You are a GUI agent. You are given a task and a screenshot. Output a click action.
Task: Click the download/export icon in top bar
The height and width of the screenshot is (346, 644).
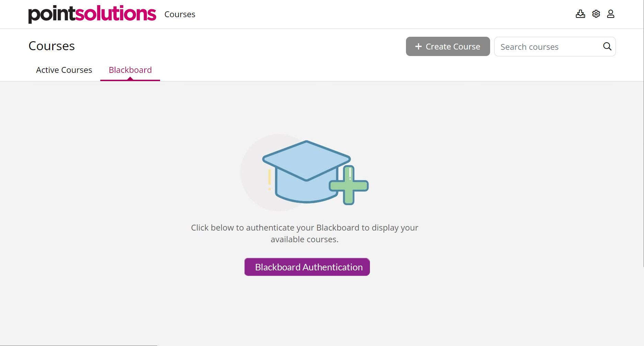point(580,14)
